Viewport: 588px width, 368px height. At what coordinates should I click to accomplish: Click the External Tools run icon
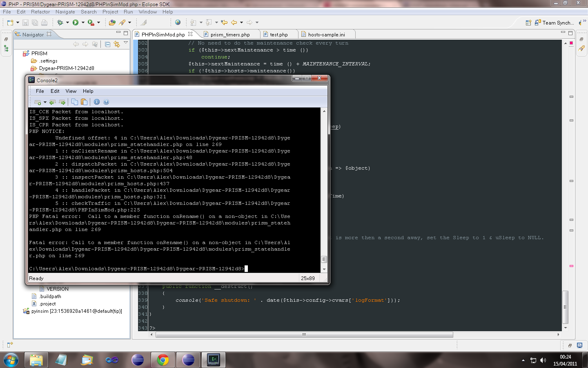tap(91, 22)
